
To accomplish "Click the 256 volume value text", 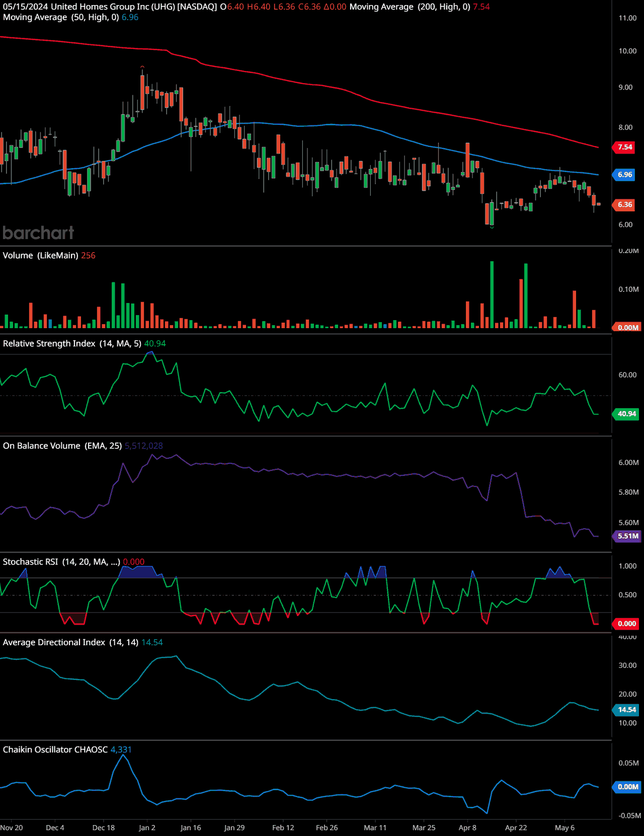I will pos(88,256).
